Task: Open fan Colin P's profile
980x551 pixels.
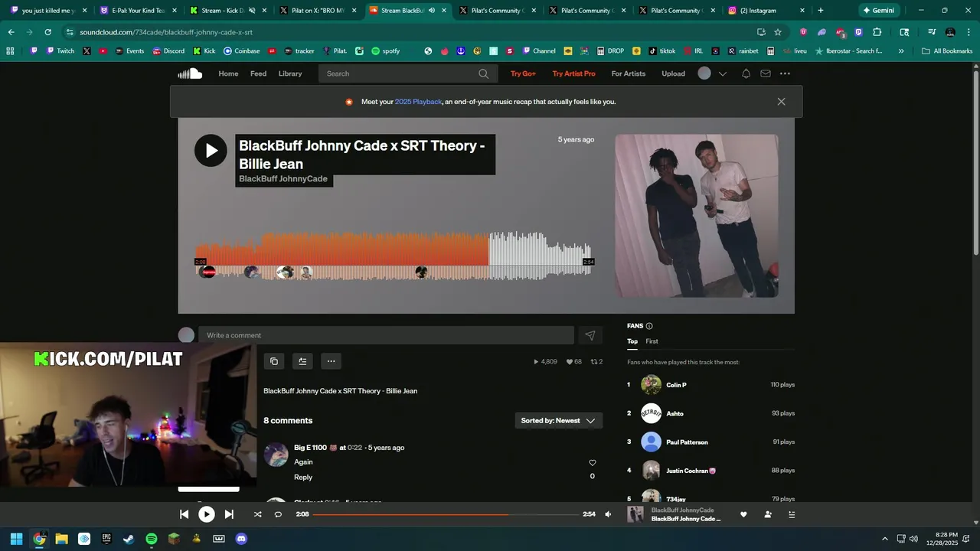Action: coord(676,385)
